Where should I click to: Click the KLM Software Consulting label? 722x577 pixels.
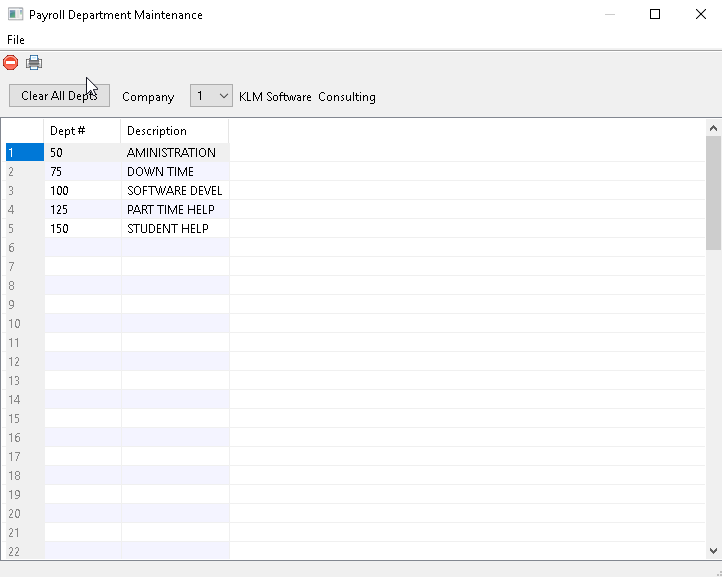[307, 97]
